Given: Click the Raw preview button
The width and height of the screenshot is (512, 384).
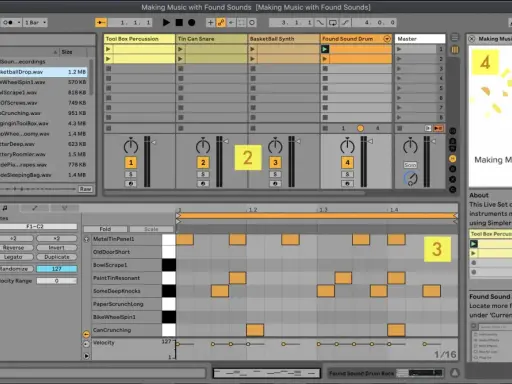Looking at the screenshot, I should pos(86,189).
